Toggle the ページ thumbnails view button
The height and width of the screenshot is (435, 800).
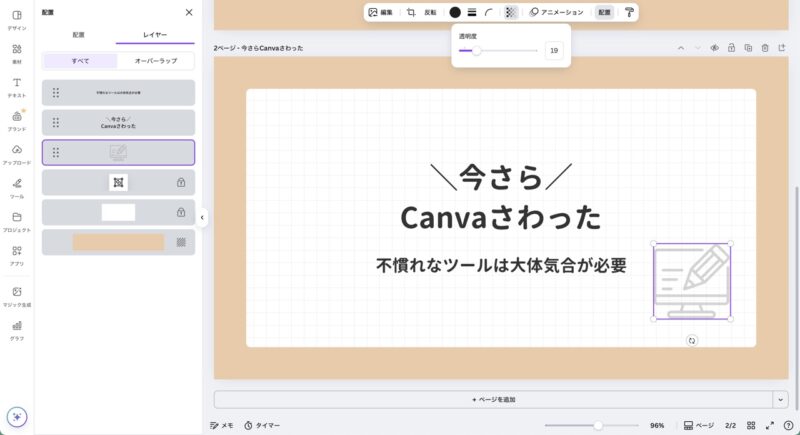pos(698,425)
